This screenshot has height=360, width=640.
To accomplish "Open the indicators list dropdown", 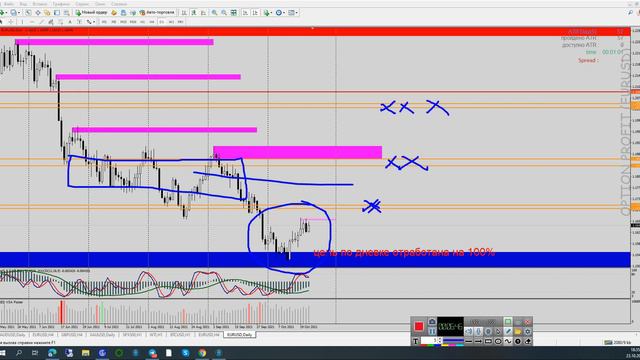I will (268, 13).
